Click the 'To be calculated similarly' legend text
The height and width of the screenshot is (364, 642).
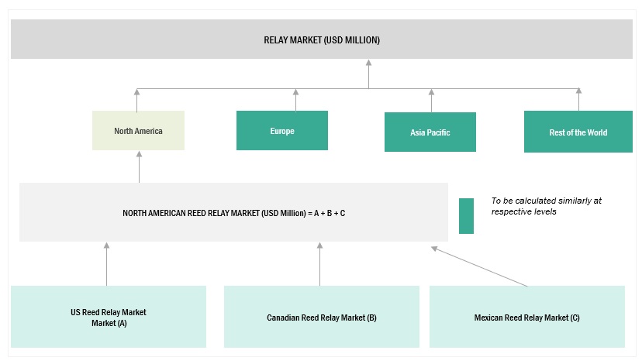point(546,206)
